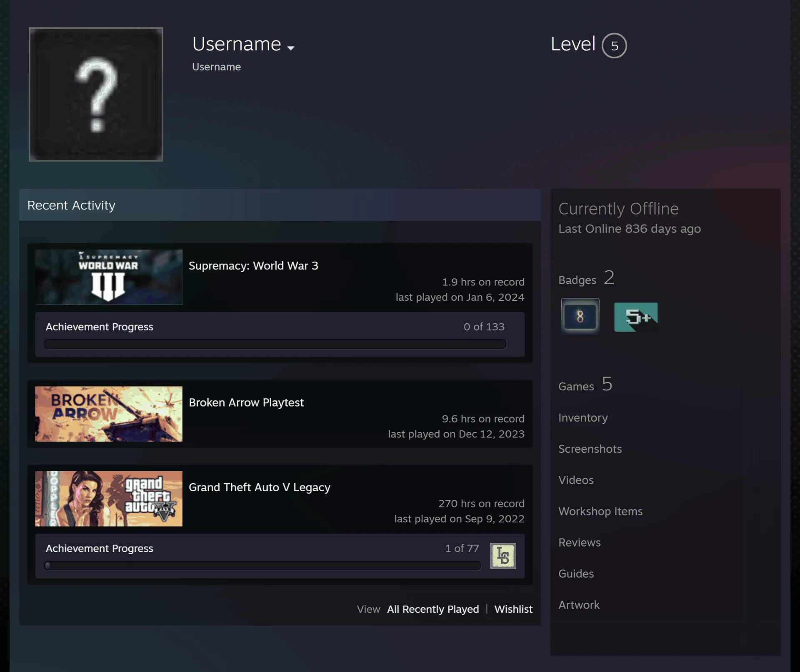Click 'Last Online 836 days ago' text
800x672 pixels.
pyautogui.click(x=630, y=229)
